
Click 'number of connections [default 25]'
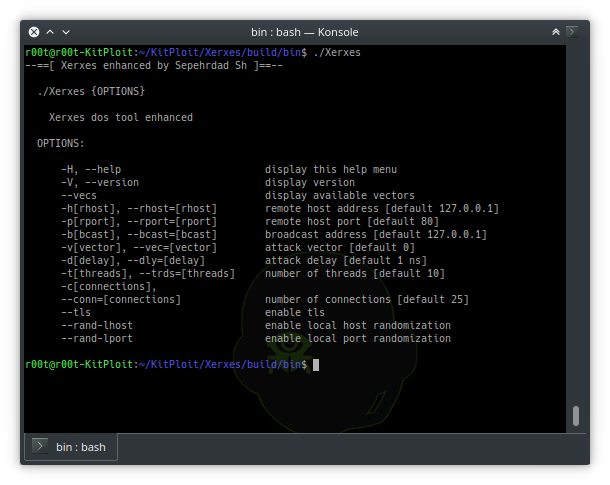tap(367, 299)
